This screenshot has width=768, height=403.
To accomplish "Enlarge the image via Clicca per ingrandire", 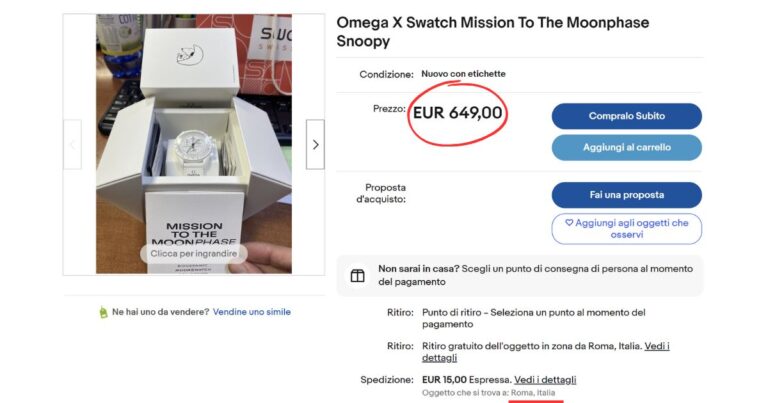I will [x=194, y=254].
